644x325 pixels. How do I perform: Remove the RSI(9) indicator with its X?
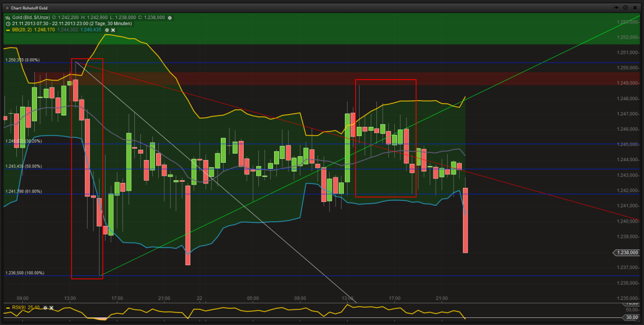(51, 308)
